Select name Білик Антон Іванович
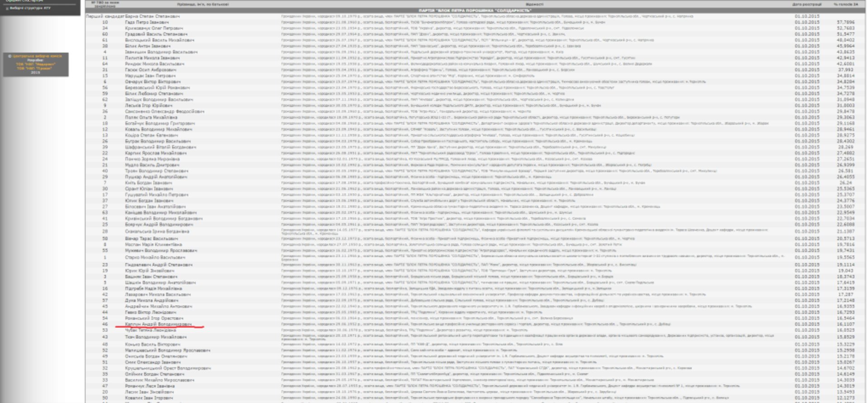This screenshot has width=868, height=403. (x=148, y=46)
